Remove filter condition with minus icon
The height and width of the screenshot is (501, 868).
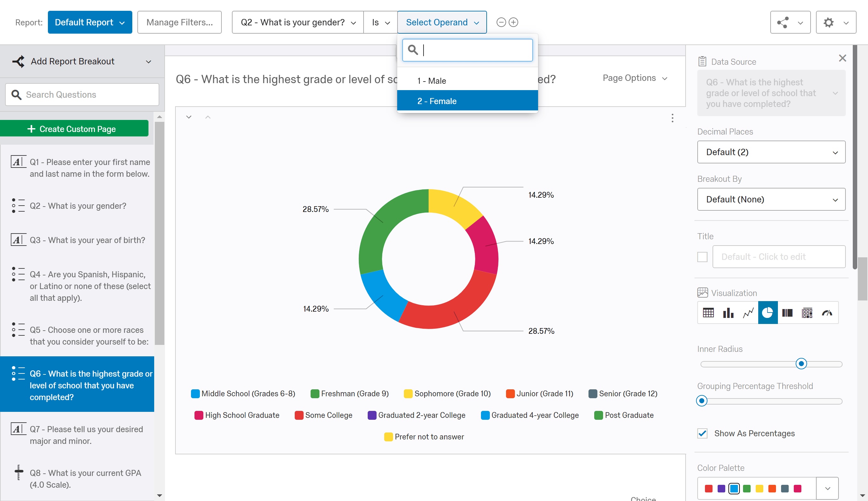(x=501, y=22)
